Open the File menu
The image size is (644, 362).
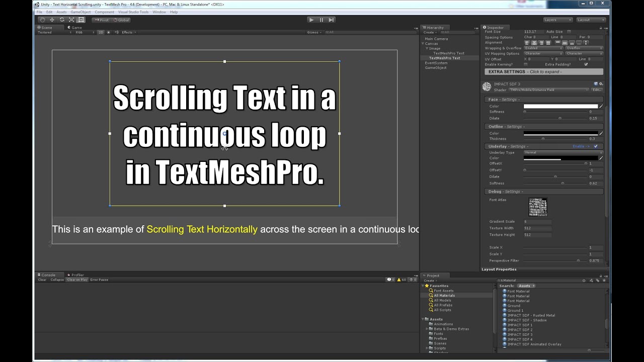pos(39,12)
